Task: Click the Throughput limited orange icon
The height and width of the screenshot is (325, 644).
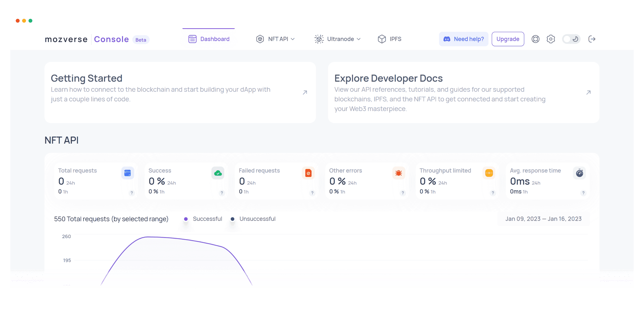Action: tap(489, 173)
